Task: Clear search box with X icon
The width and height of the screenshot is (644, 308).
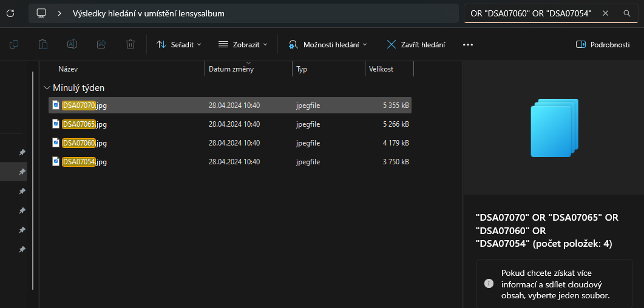Action: tap(605, 13)
